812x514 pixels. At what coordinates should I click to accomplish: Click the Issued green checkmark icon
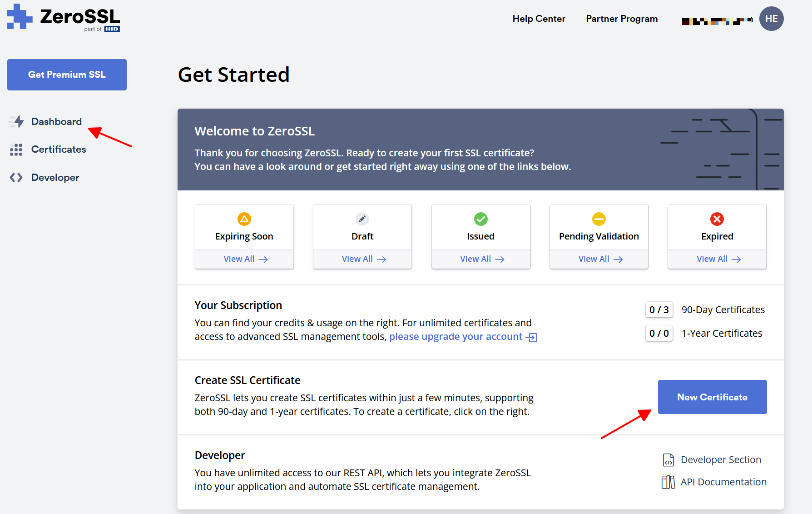click(x=480, y=219)
